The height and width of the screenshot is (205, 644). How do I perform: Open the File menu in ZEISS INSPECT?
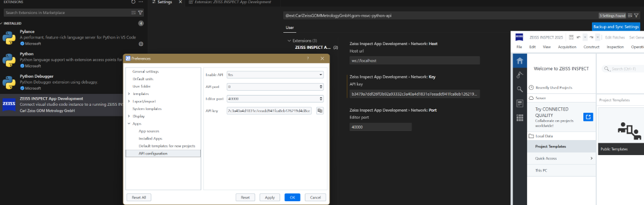[519, 47]
